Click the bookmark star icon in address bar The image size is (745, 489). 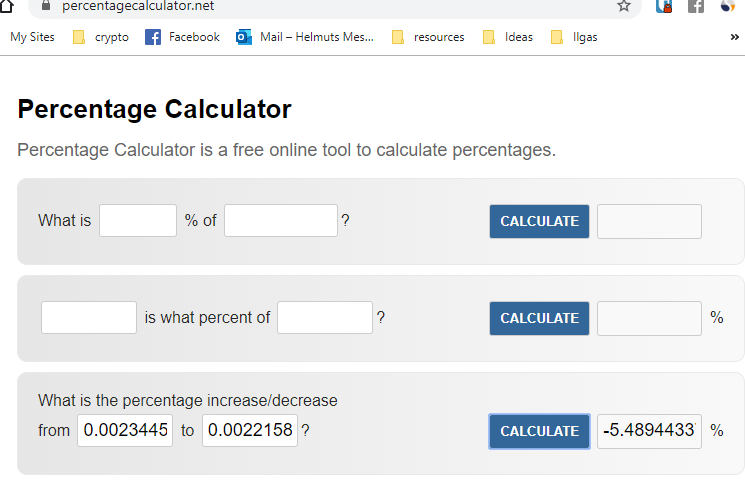coord(624,6)
